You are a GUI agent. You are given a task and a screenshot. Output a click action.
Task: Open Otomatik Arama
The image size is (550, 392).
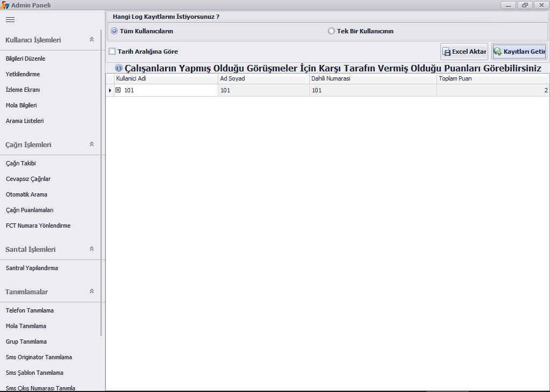click(x=26, y=194)
